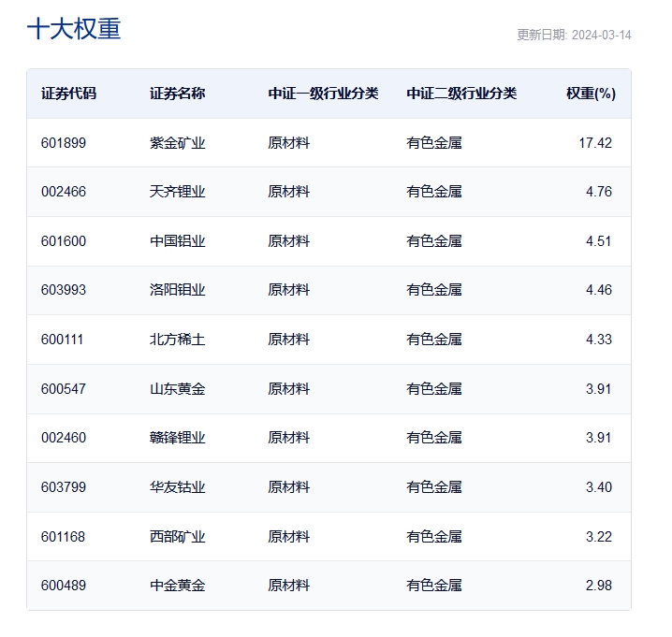This screenshot has width=672, height=637.
Task: Click the 证券名称 column header
Action: coord(178,94)
